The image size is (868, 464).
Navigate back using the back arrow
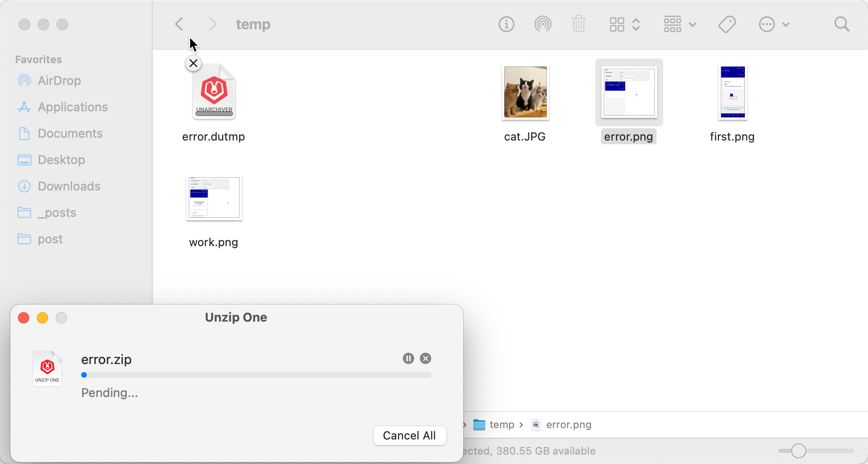178,24
